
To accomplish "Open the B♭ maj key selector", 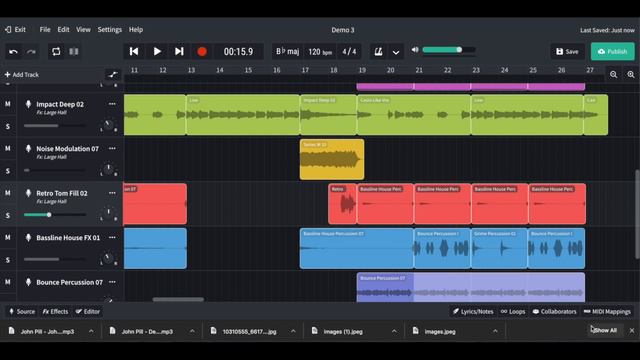I will (x=287, y=51).
